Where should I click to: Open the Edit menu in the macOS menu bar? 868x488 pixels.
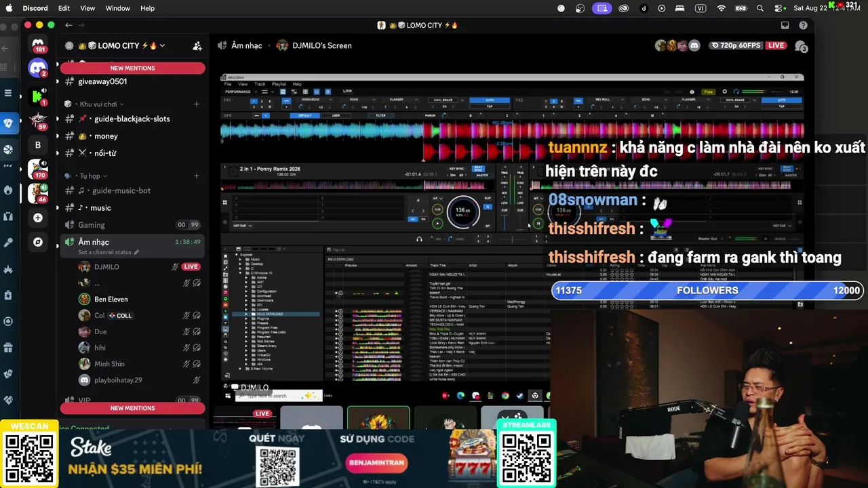(64, 8)
